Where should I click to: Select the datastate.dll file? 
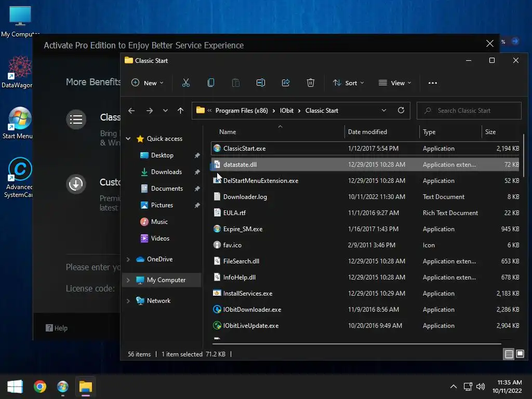tap(365, 165)
